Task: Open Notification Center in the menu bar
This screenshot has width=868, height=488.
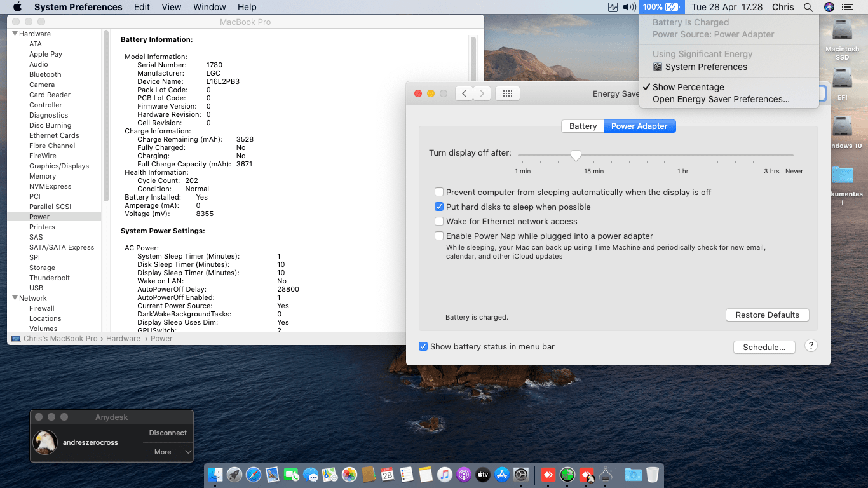Action: click(847, 7)
